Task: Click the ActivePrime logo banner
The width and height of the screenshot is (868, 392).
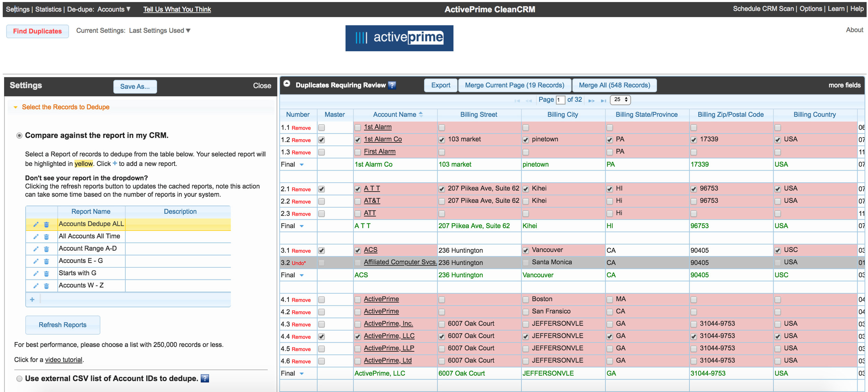Action: (x=399, y=38)
